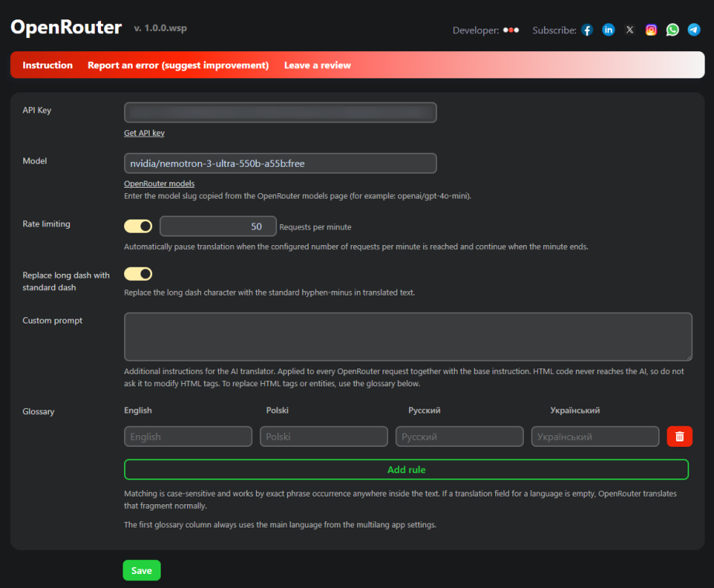This screenshot has width=714, height=588.
Task: Delete the glossary rule with trash icon
Action: pyautogui.click(x=679, y=437)
